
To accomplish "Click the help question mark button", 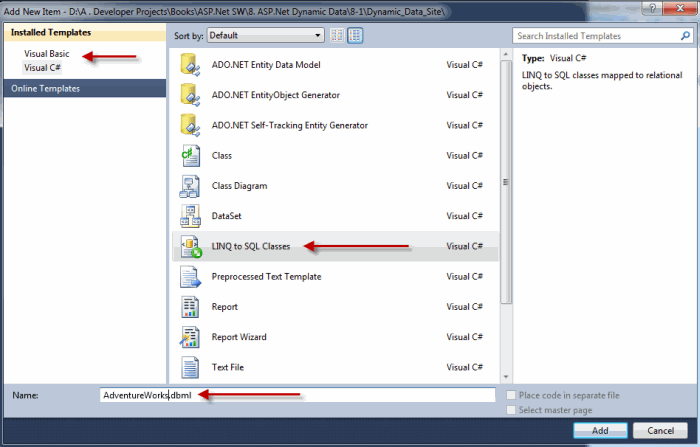I will point(652,8).
